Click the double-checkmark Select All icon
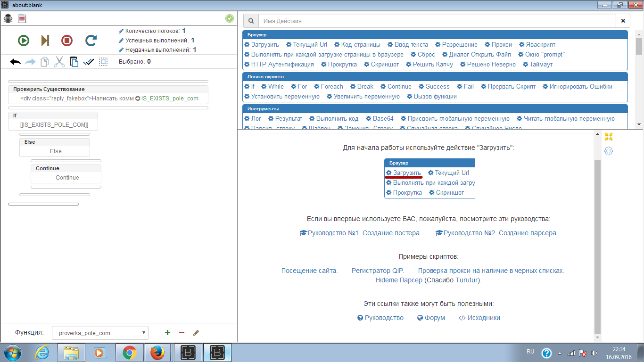 pyautogui.click(x=89, y=62)
